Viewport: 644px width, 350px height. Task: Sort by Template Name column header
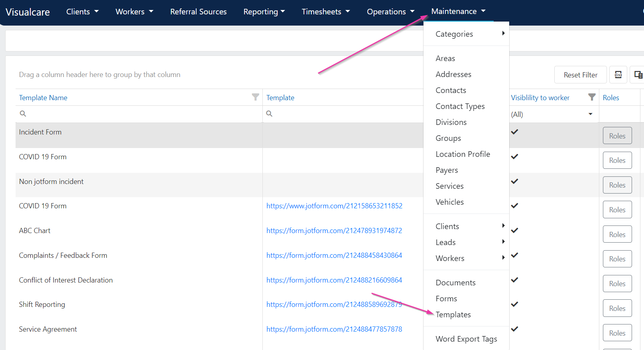[x=43, y=97]
